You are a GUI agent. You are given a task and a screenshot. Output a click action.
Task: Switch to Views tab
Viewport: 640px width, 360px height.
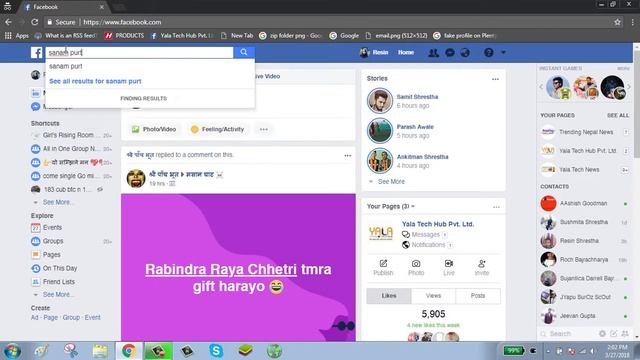tap(433, 296)
